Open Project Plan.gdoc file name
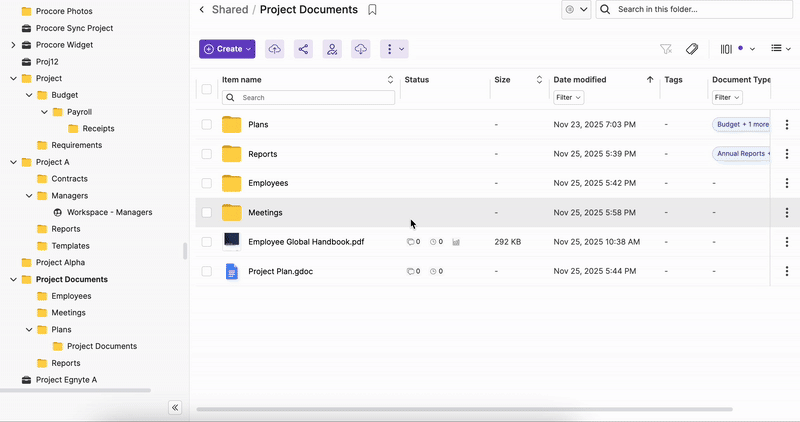Screen dimensions: 800x422 tap(281, 271)
